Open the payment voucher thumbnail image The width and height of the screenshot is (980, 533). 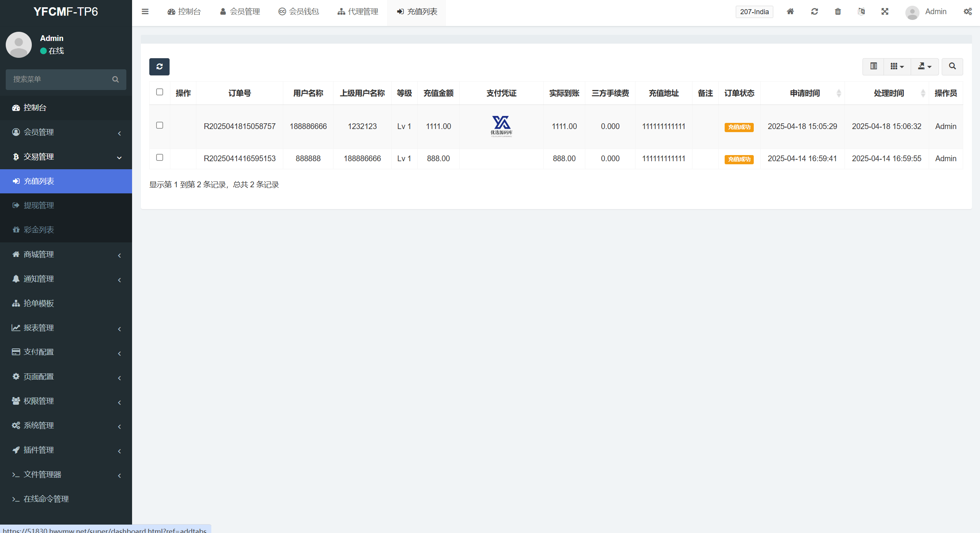(x=501, y=126)
